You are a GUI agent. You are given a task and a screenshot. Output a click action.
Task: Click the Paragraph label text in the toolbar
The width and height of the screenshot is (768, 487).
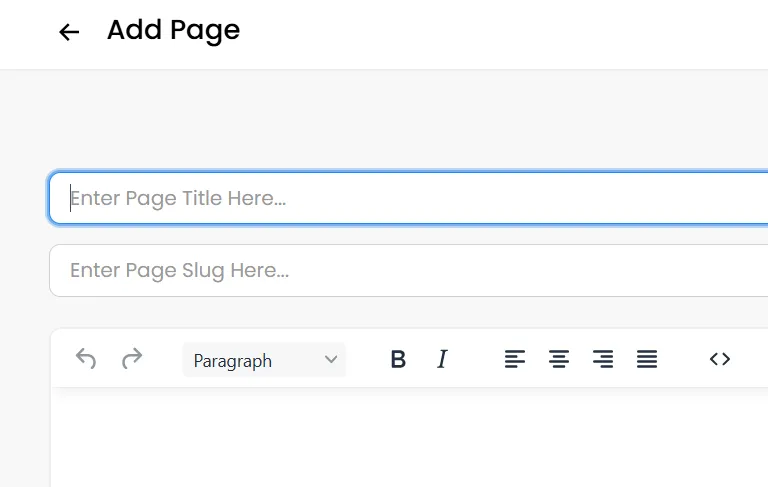[x=233, y=361]
